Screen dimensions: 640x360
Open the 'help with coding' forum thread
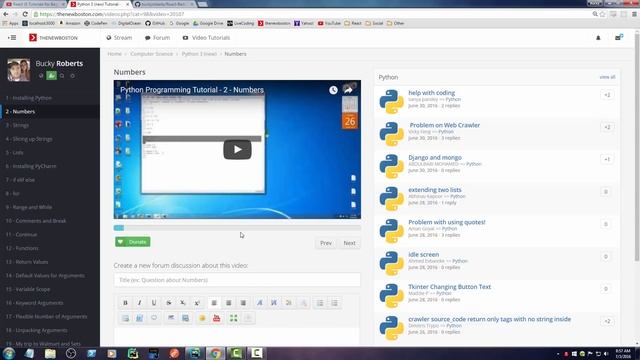pos(431,93)
